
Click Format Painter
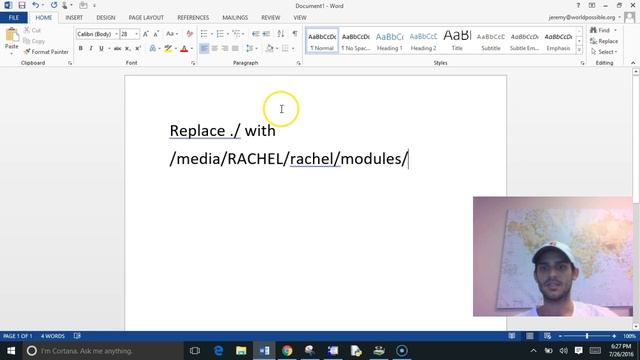click(x=46, y=52)
